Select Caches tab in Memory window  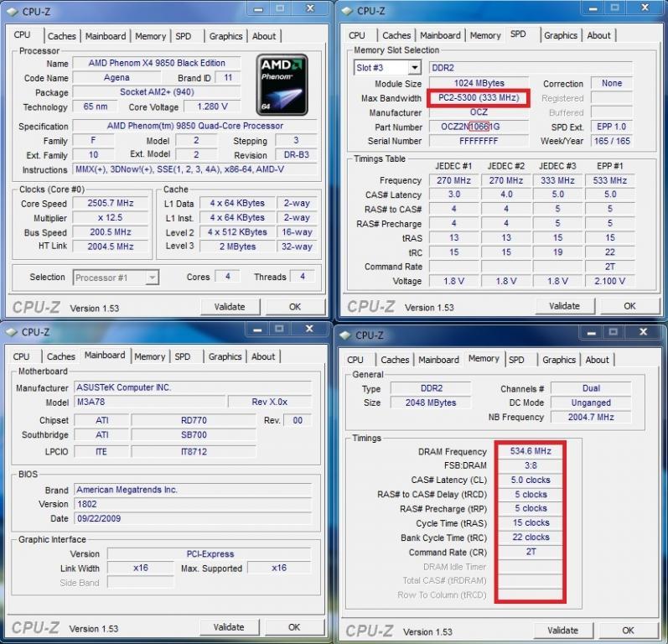pyautogui.click(x=395, y=360)
